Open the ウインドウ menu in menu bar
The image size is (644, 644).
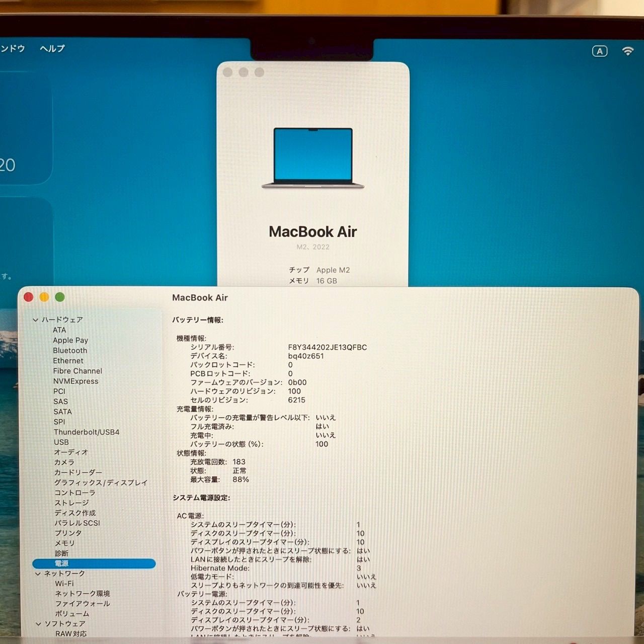click(12, 49)
